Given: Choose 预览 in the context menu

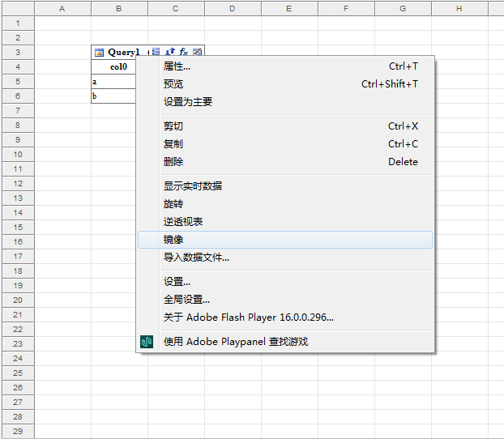Looking at the screenshot, I should point(285,84).
